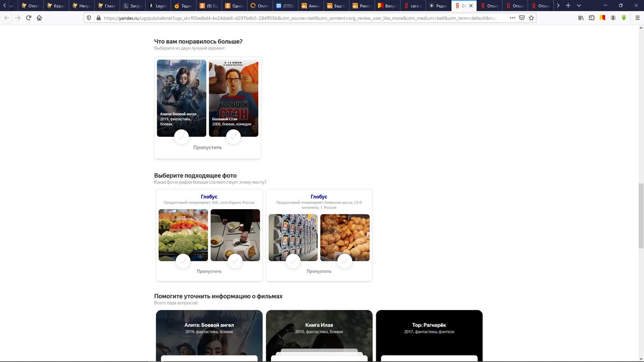Click the broccoli vegetables photo
Screen dimensions: 644x362
pos(184,235)
